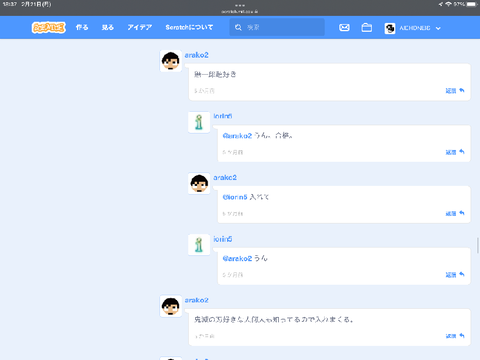480x360 pixels.
Task: Click the account avatar in navbar
Action: [390, 28]
